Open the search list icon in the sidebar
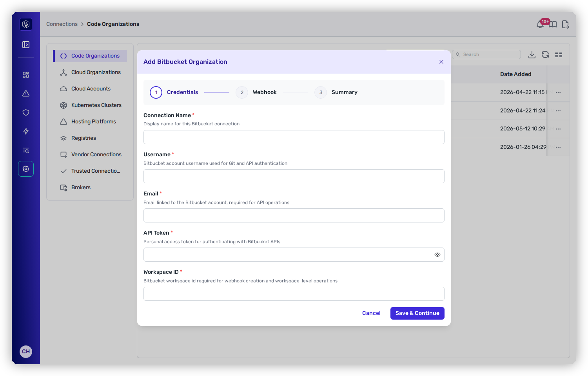The height and width of the screenshot is (376, 588). pyautogui.click(x=26, y=150)
